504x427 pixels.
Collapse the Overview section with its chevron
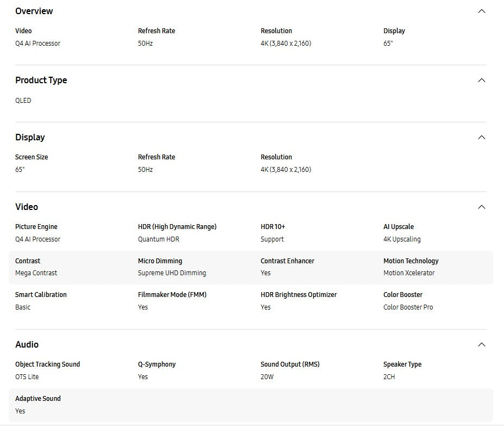(481, 11)
